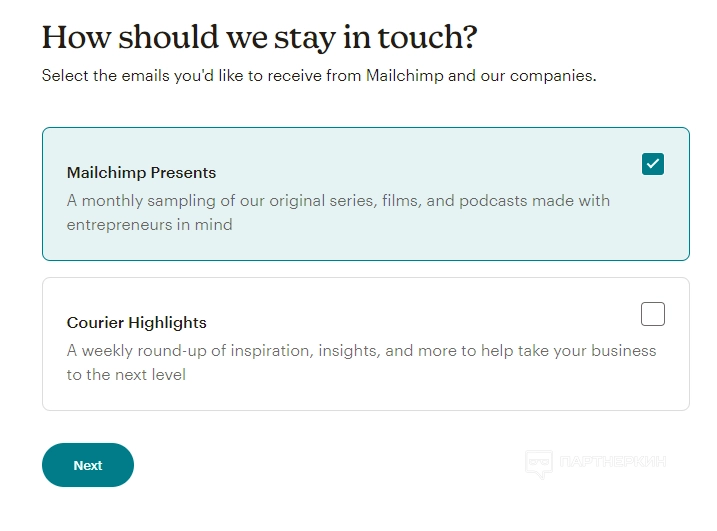Click the "to the next level" text line

click(x=126, y=374)
